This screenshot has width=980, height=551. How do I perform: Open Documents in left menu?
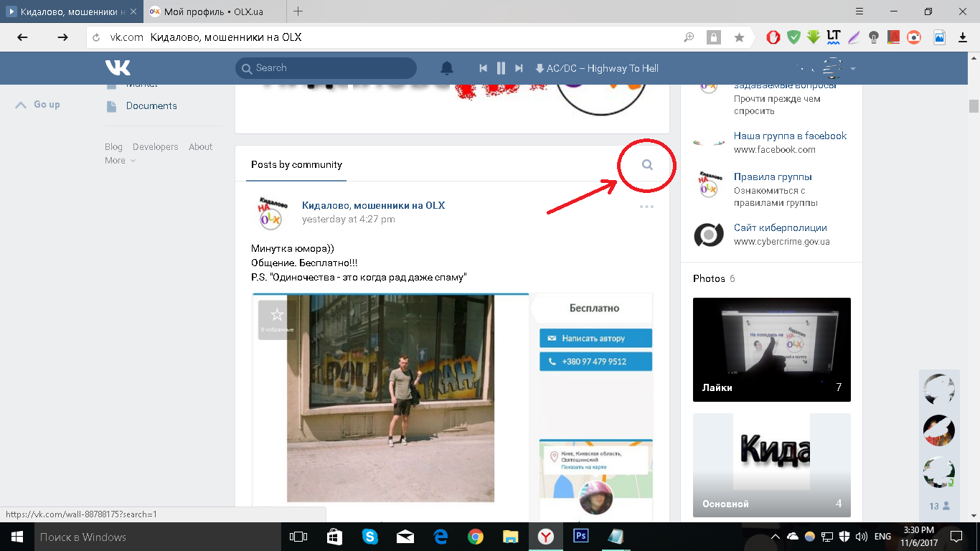coord(151,106)
